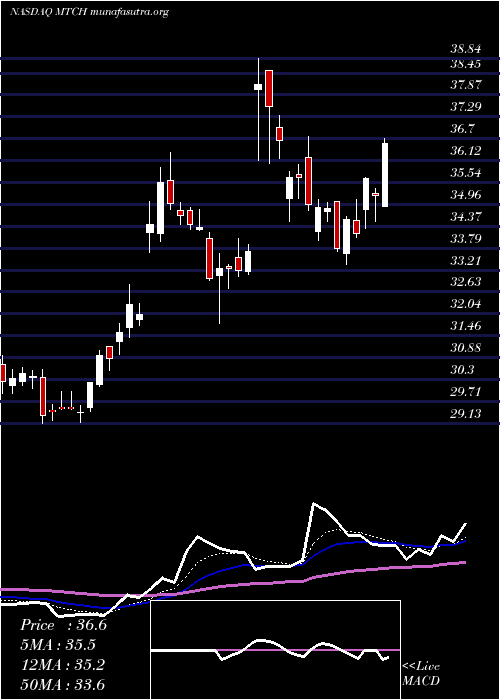Screen dimensions: 500x700
Task: Click the magenta 50MA line's right end
Action: [x=465, y=562]
